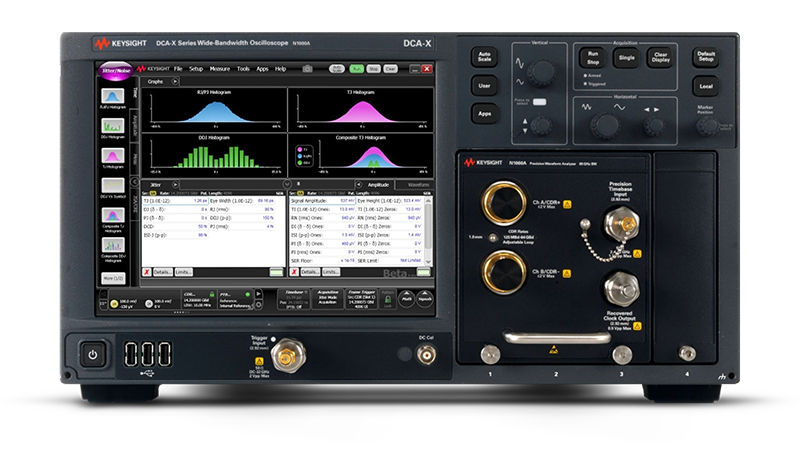Open the Frame Trigger status panel
Image resolution: width=800 pixels, height=450 pixels.
point(361,299)
